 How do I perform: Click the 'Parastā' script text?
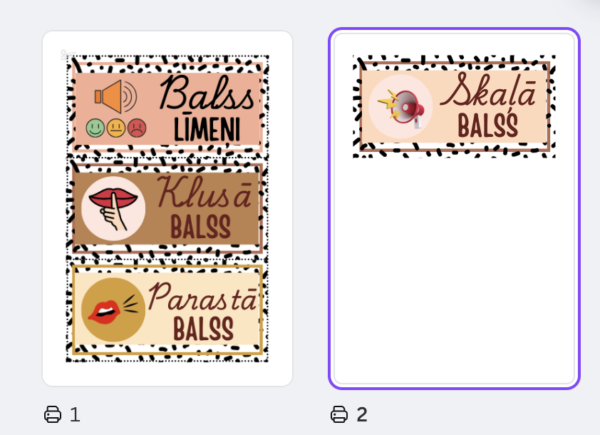tap(203, 296)
